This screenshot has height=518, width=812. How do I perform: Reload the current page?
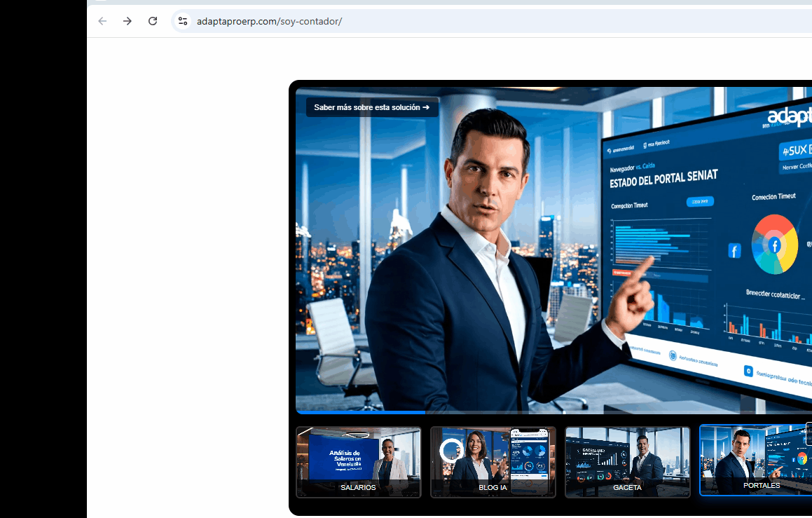click(x=153, y=21)
